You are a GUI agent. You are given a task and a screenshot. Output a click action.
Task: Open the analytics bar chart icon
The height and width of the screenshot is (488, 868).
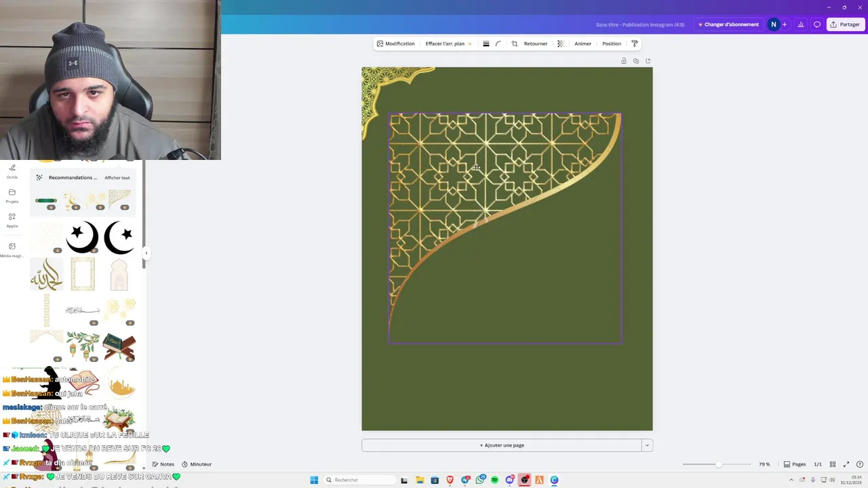click(x=801, y=24)
